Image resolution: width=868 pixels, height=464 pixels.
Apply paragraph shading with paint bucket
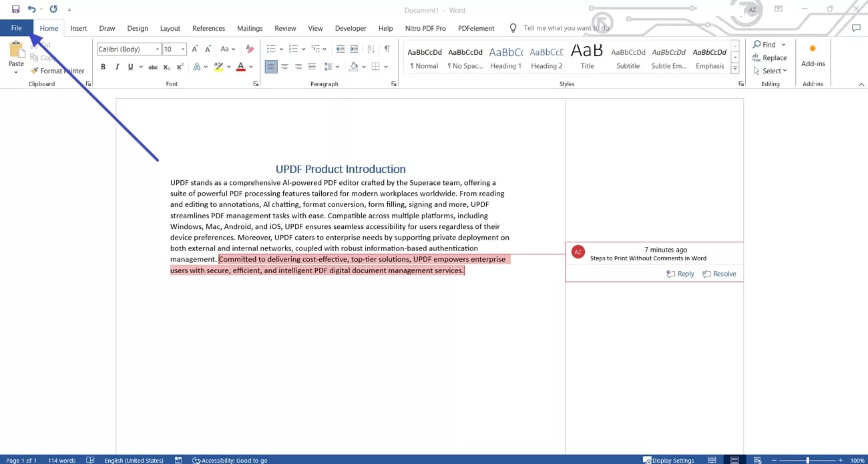point(354,67)
